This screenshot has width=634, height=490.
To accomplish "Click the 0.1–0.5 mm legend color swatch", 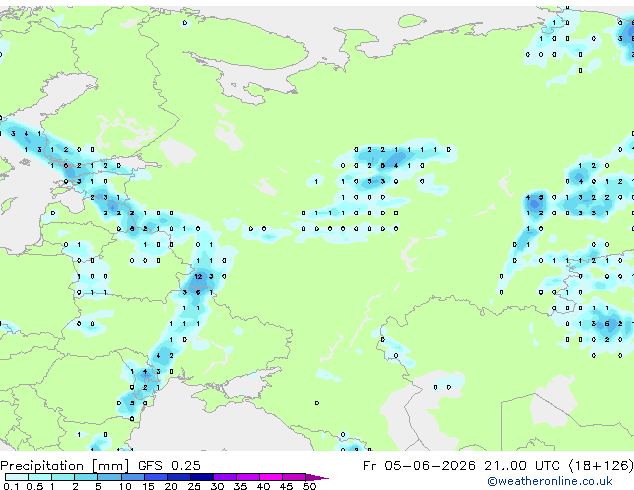I will [17, 477].
